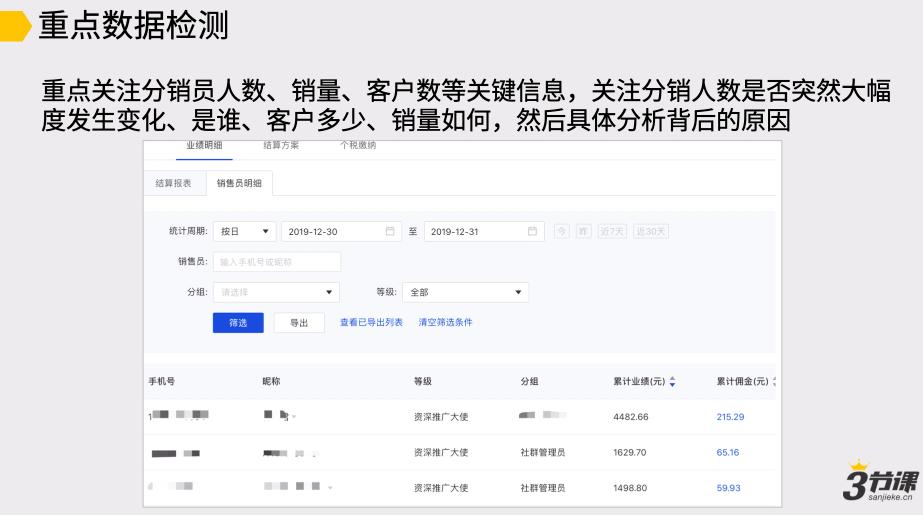Switch to the 结算方案 tab
The image size is (923, 515).
click(x=281, y=145)
